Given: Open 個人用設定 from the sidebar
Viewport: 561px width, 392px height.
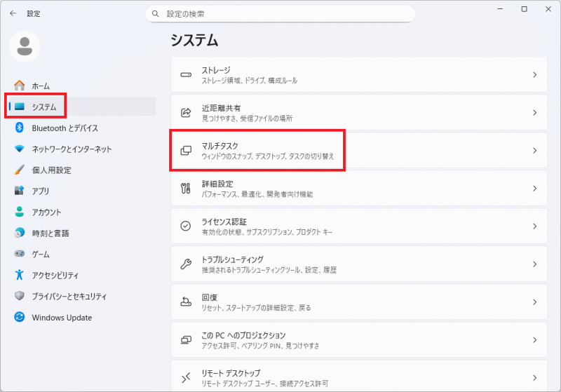Looking at the screenshot, I should tap(51, 170).
